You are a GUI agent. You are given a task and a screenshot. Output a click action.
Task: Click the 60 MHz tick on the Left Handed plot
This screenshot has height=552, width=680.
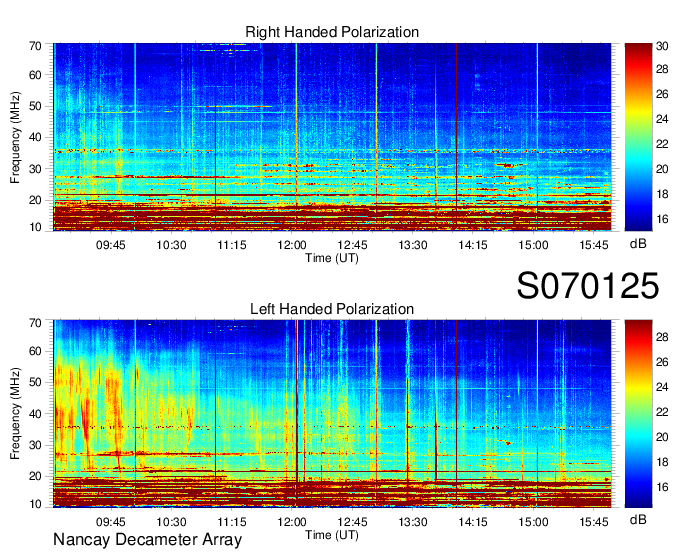click(x=35, y=351)
